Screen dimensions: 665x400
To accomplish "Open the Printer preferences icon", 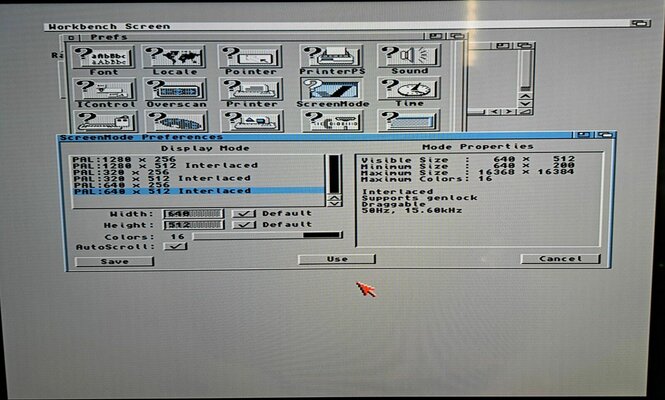I will click(251, 89).
